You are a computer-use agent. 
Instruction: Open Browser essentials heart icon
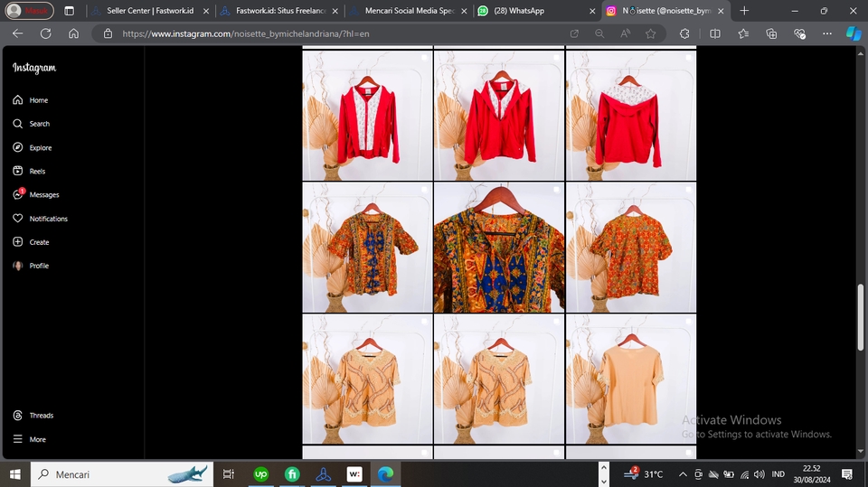pos(799,33)
